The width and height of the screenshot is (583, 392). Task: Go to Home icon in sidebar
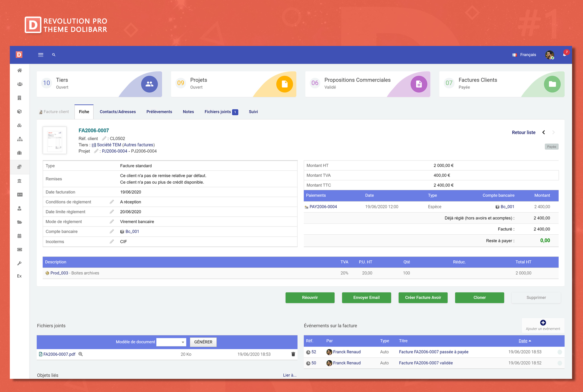[x=20, y=71]
